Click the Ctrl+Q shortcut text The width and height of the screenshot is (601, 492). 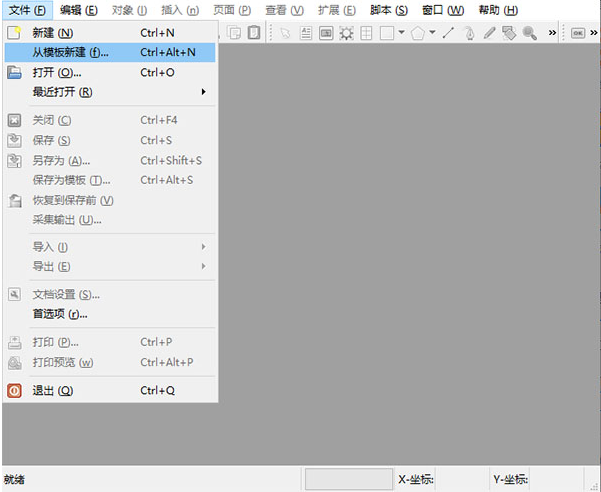pos(158,390)
